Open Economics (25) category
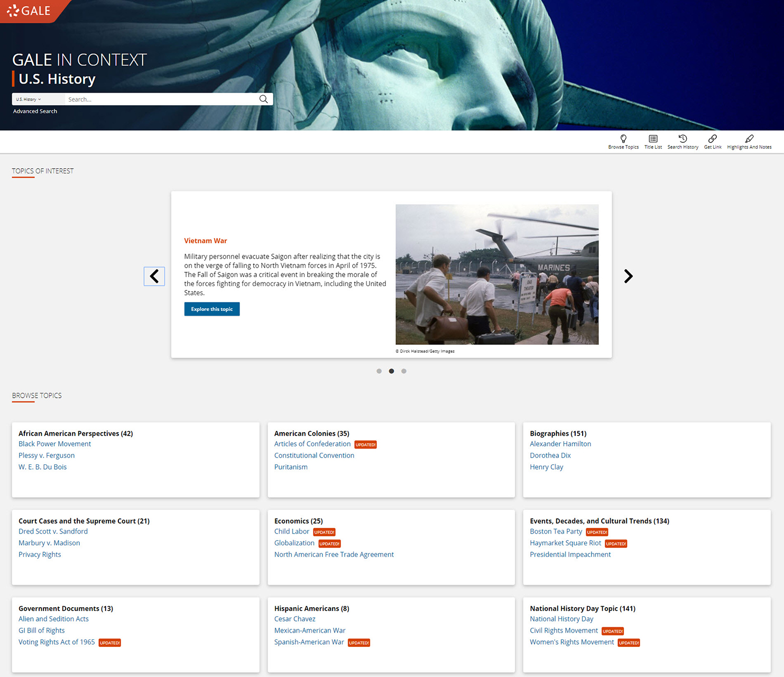This screenshot has height=677, width=784. coord(299,521)
